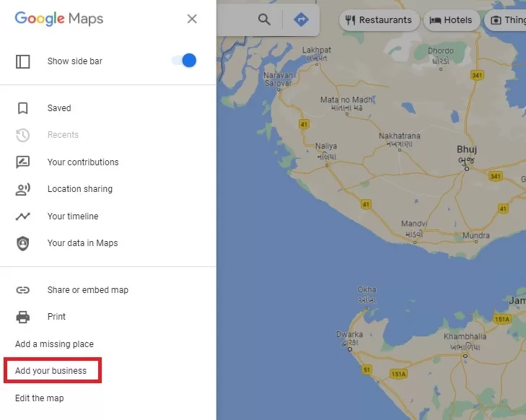Click the Your timeline graph icon
This screenshot has width=526, height=420.
pyautogui.click(x=23, y=216)
